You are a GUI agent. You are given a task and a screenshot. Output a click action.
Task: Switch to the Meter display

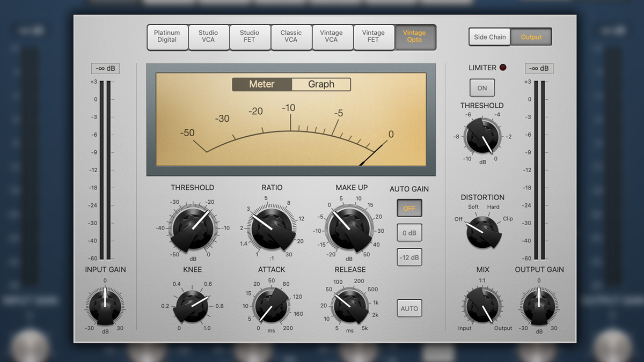(x=261, y=84)
